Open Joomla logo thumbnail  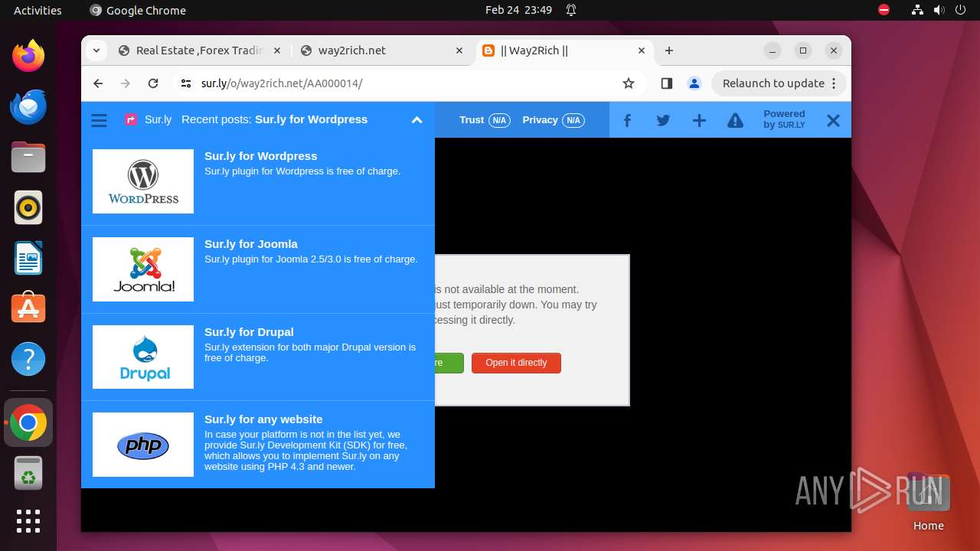pos(143,269)
